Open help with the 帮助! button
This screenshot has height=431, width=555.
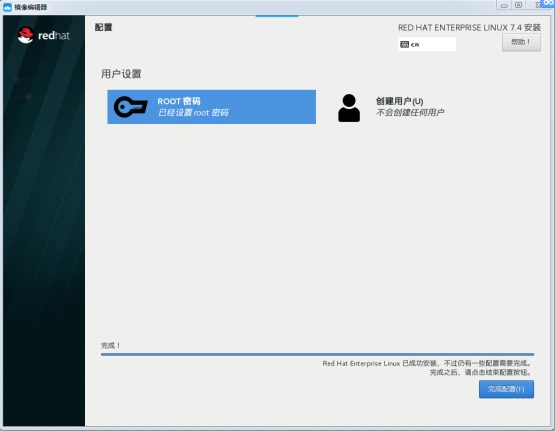pyautogui.click(x=521, y=42)
